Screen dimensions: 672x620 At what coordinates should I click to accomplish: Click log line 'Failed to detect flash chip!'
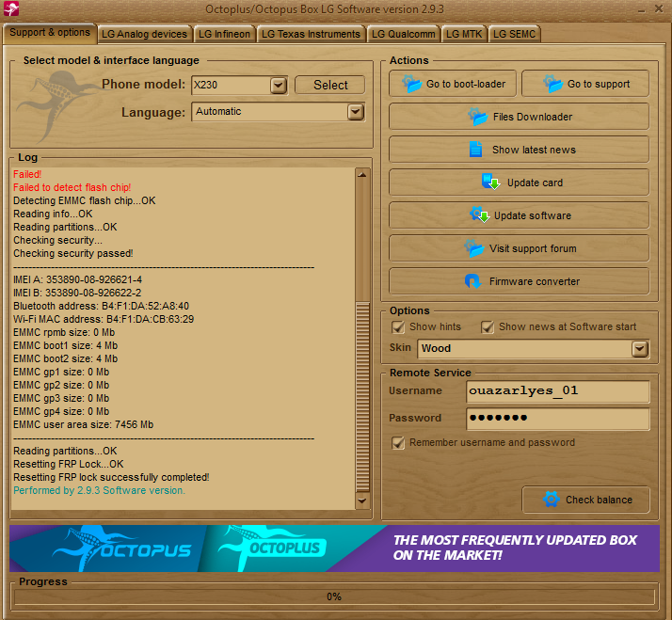(x=72, y=187)
